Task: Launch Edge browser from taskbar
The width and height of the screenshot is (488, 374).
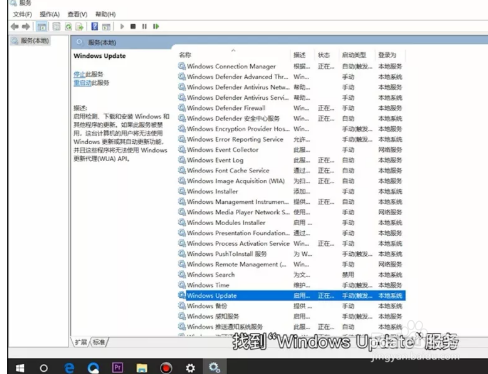Action: (x=69, y=368)
